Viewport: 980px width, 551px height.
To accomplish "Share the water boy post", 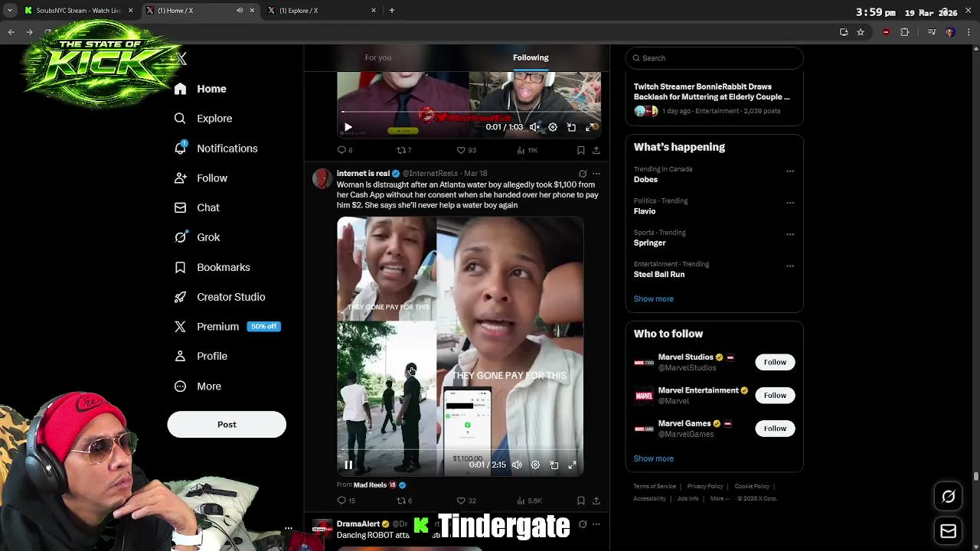I will point(596,500).
